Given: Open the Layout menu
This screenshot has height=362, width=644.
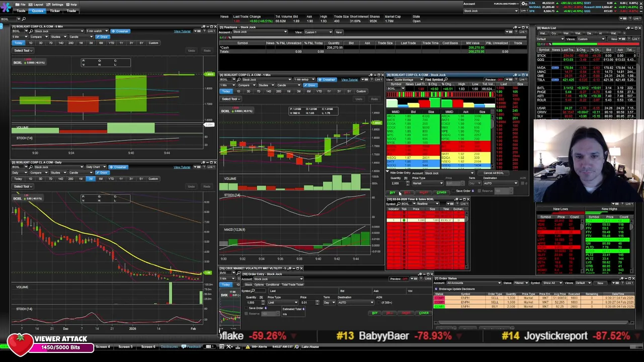Looking at the screenshot, I should tap(37, 5).
